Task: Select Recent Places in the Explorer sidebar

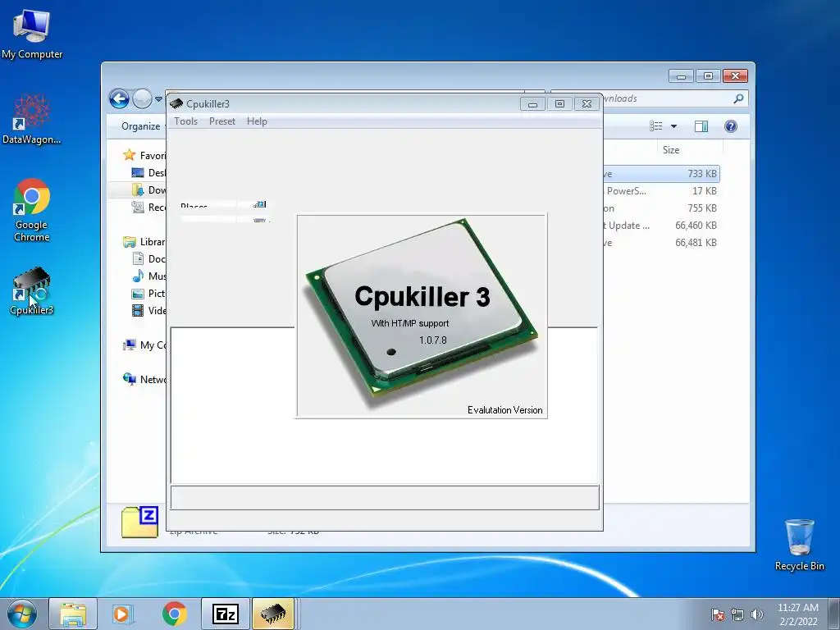Action: pos(148,207)
